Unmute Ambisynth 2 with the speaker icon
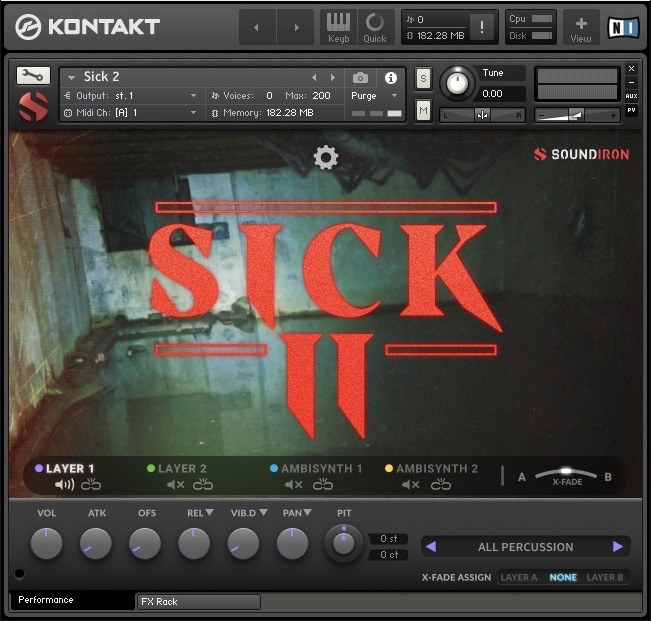 click(x=411, y=484)
